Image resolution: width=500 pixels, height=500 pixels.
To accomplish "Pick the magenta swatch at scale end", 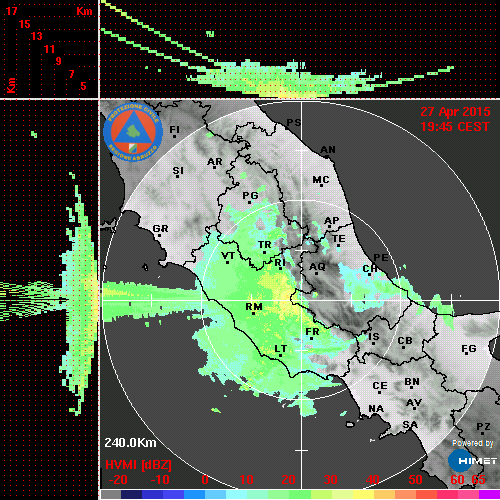I will coord(489,494).
